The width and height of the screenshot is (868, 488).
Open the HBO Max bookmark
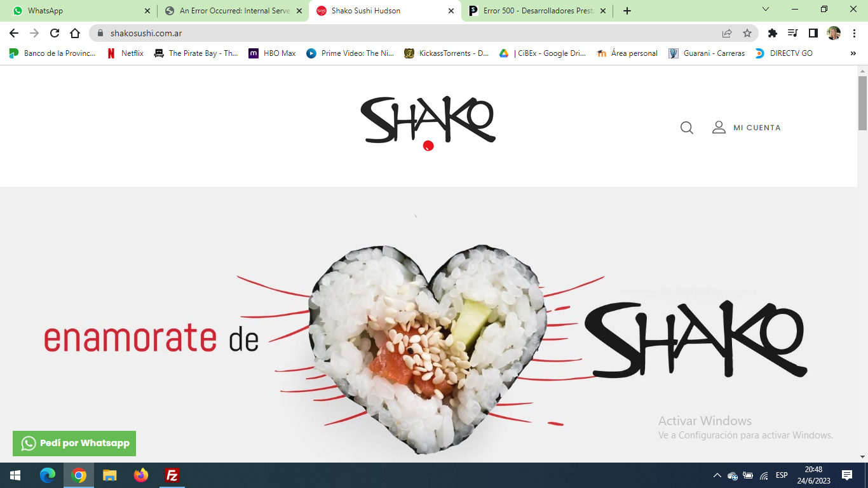coord(272,53)
